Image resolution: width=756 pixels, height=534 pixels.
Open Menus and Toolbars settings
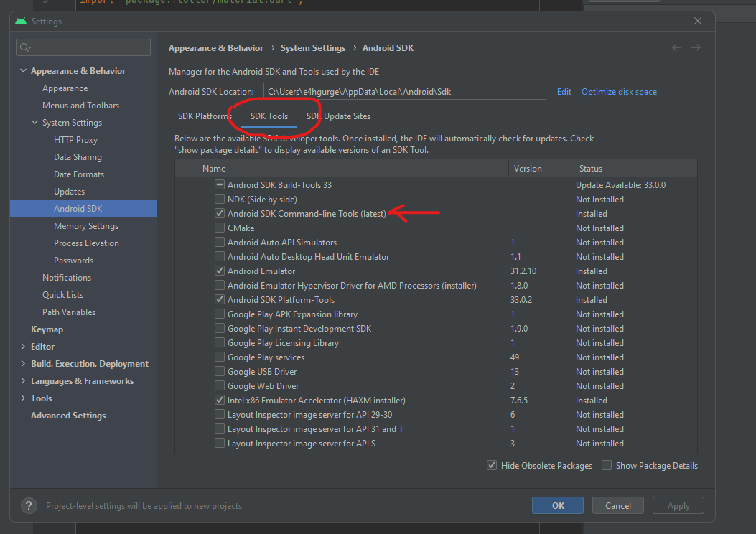coord(80,105)
